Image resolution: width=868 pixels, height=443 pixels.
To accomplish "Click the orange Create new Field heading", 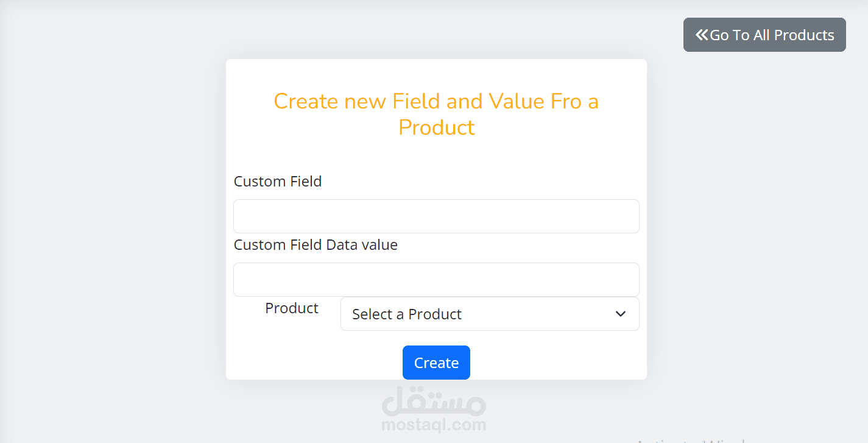I will coord(436,114).
